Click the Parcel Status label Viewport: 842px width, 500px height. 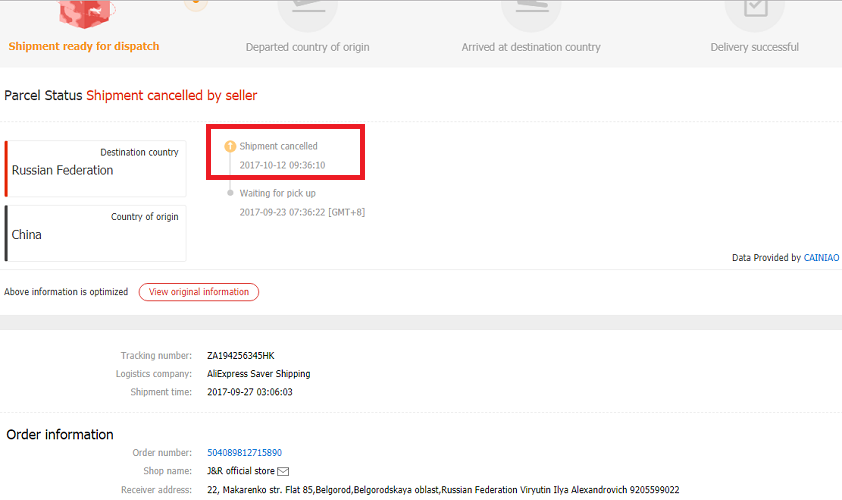43,96
